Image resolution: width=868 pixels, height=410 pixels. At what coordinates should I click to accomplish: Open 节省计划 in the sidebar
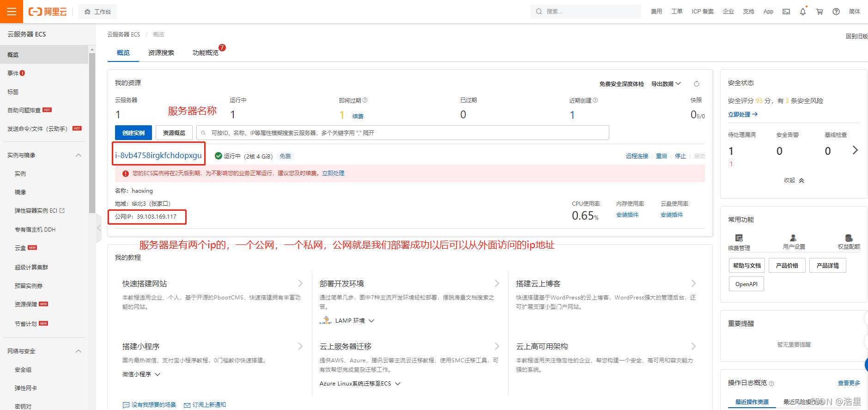click(x=26, y=324)
